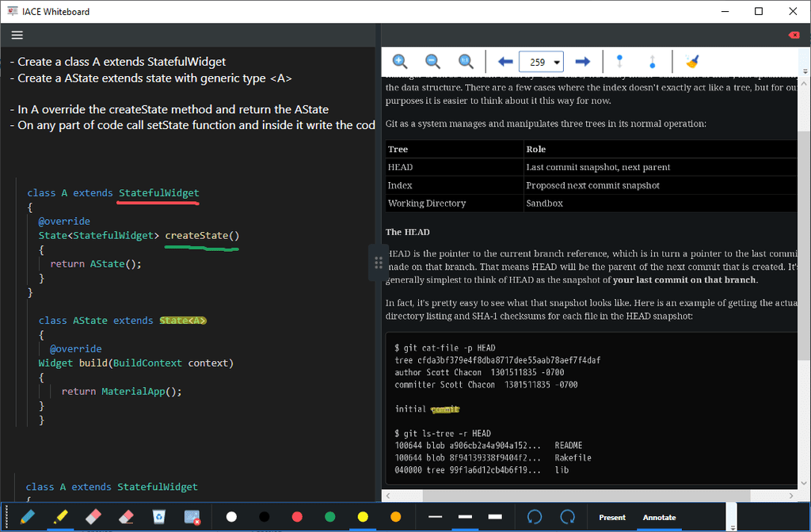Viewport: 811px width, 532px height.
Task: Click 'Widget build(BuildContext context)' line
Action: tap(136, 363)
